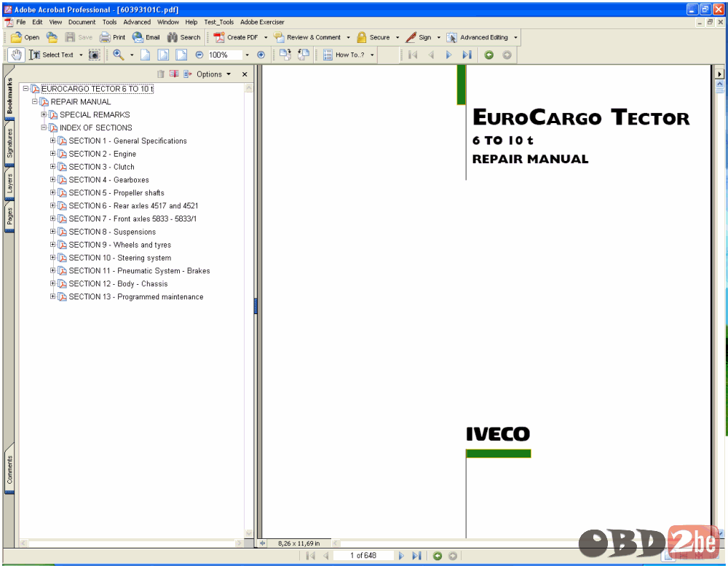Set Actual Size page view

(146, 55)
